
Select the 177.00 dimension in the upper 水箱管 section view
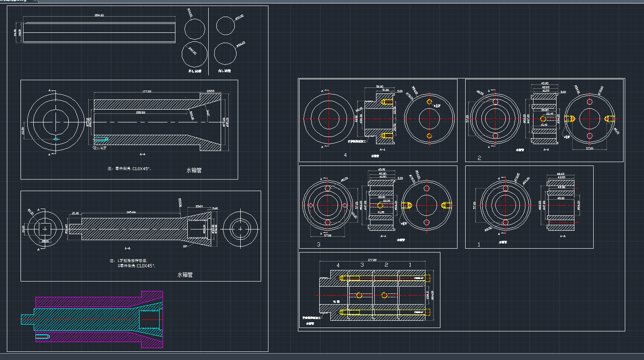pyautogui.click(x=146, y=92)
